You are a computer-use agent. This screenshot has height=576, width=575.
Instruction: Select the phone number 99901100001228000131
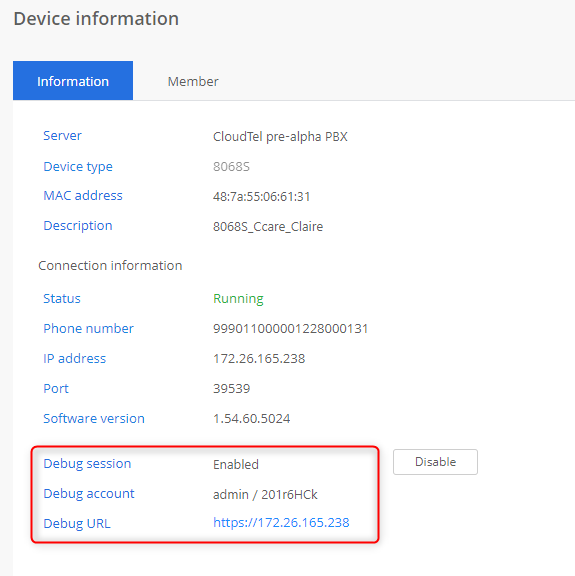point(291,328)
